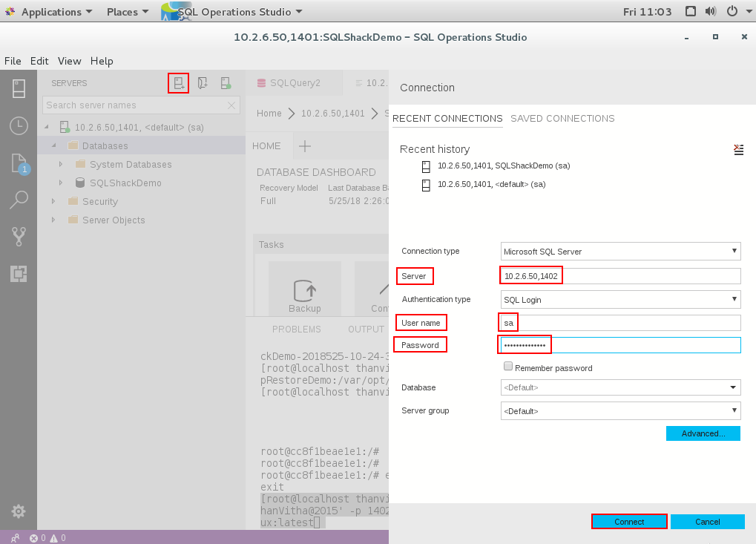Toggle the Remember password checkbox
The height and width of the screenshot is (544, 756).
507,367
